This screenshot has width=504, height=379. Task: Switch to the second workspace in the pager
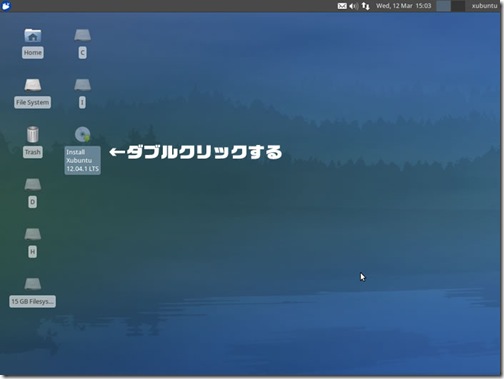458,6
